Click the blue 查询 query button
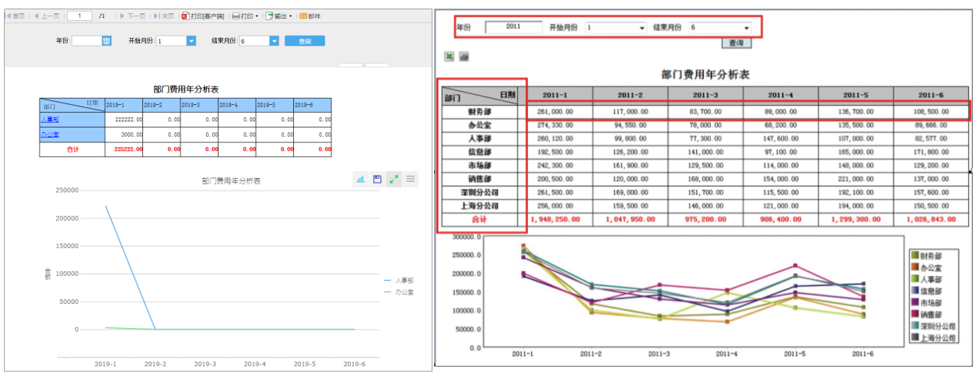The height and width of the screenshot is (377, 980). pos(305,41)
